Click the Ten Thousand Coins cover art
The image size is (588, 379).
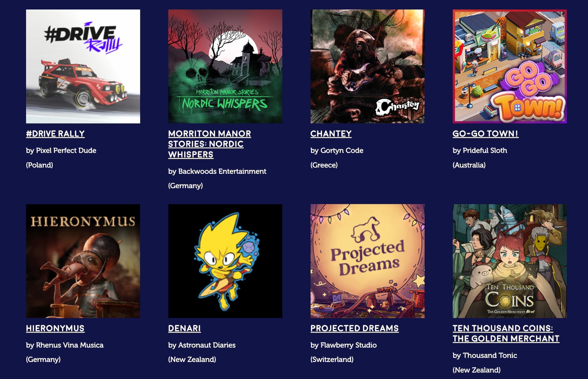[x=510, y=261]
